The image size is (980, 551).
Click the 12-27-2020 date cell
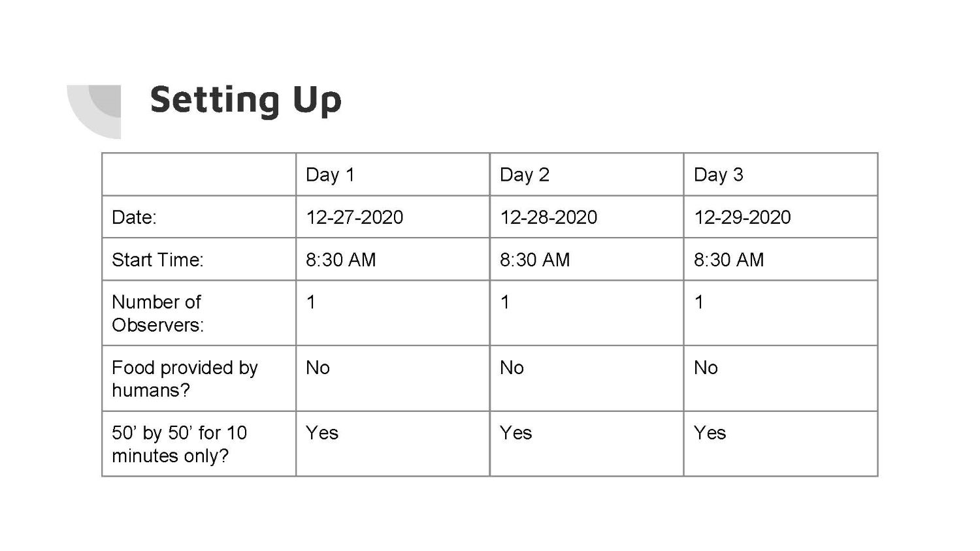pos(392,217)
